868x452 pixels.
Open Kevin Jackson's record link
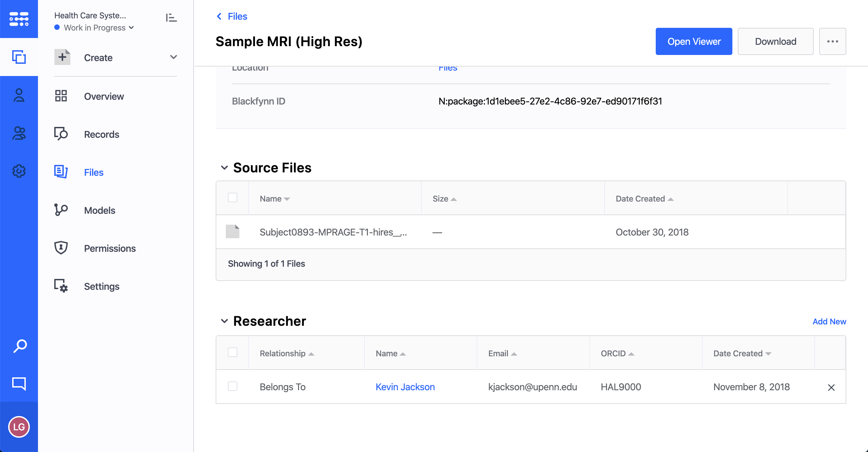pos(405,387)
